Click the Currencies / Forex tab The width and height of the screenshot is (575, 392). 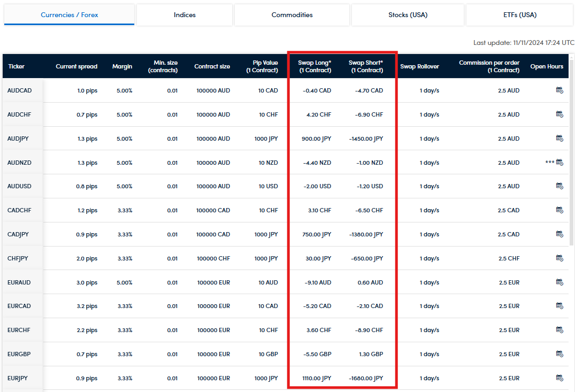70,15
